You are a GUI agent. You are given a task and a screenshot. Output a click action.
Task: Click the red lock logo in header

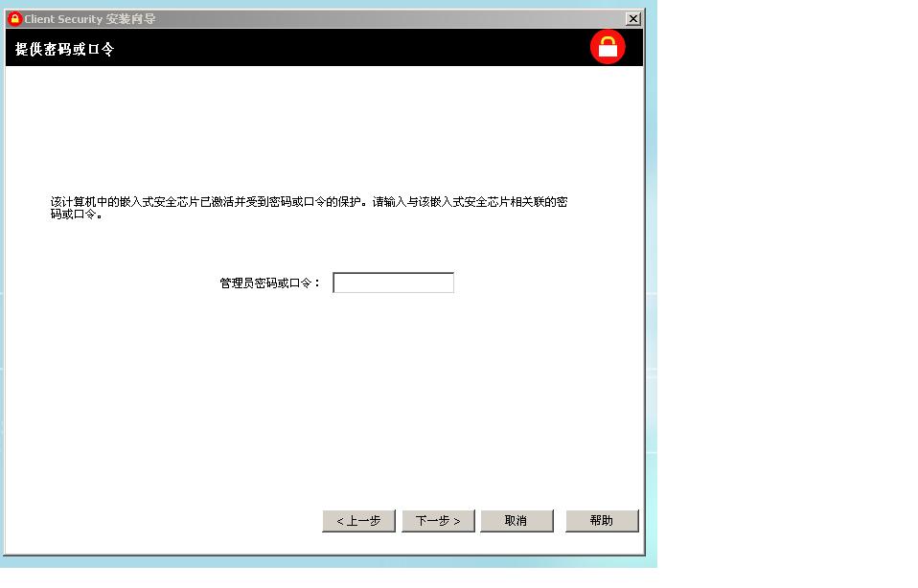click(608, 47)
